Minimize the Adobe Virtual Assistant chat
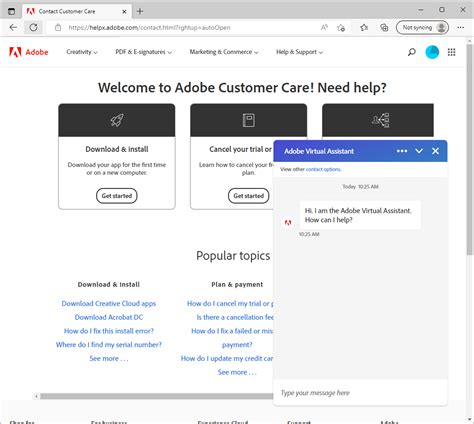Image resolution: width=474 pixels, height=424 pixels. 419,151
